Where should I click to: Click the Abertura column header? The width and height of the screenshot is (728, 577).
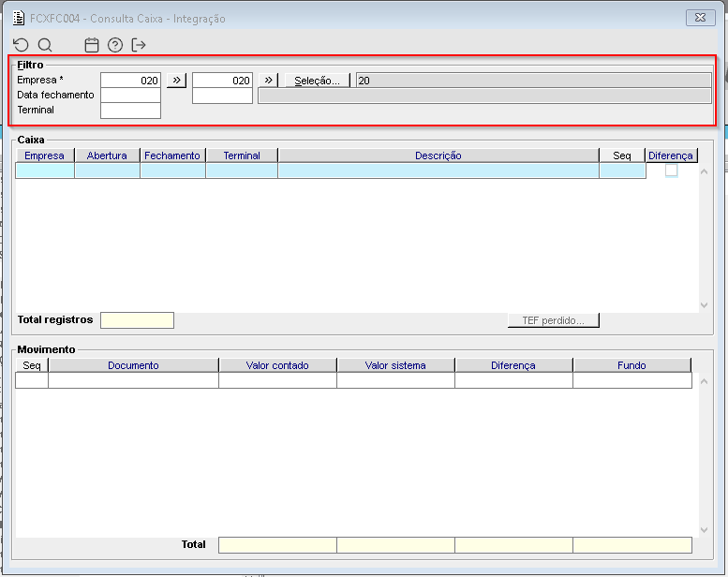[107, 155]
